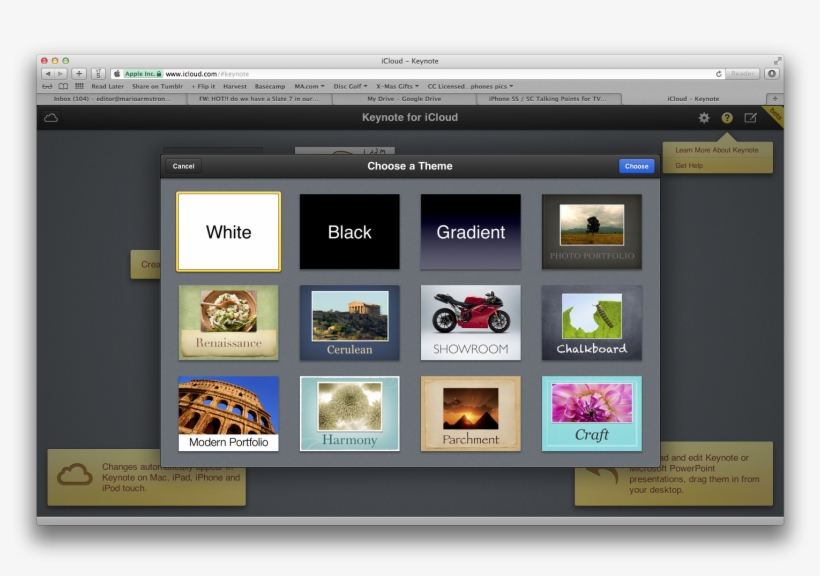Switch to the My Drive - Google Drive tab
Image resolution: width=820 pixels, height=576 pixels.
(404, 99)
